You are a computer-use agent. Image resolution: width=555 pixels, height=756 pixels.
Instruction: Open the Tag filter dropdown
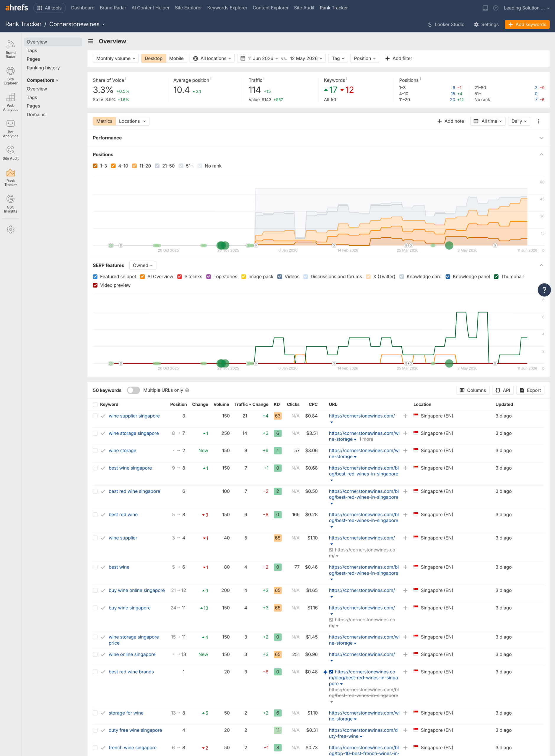tap(338, 58)
